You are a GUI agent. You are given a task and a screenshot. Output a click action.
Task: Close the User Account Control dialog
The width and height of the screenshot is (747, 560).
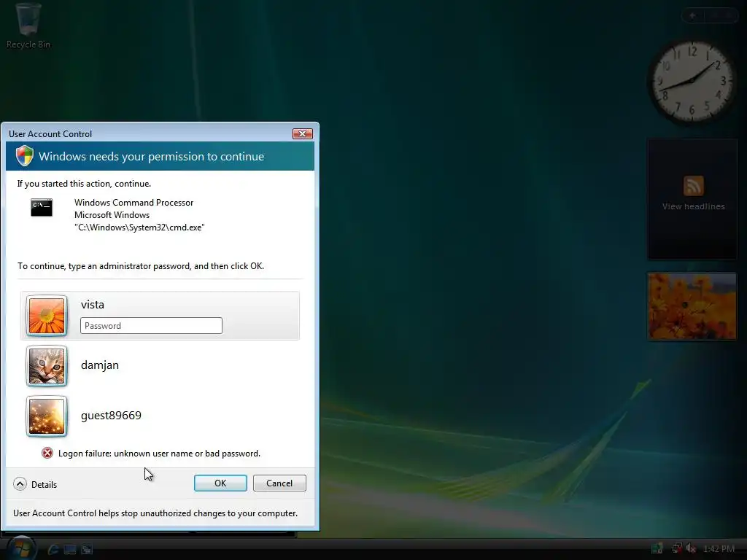(x=303, y=134)
